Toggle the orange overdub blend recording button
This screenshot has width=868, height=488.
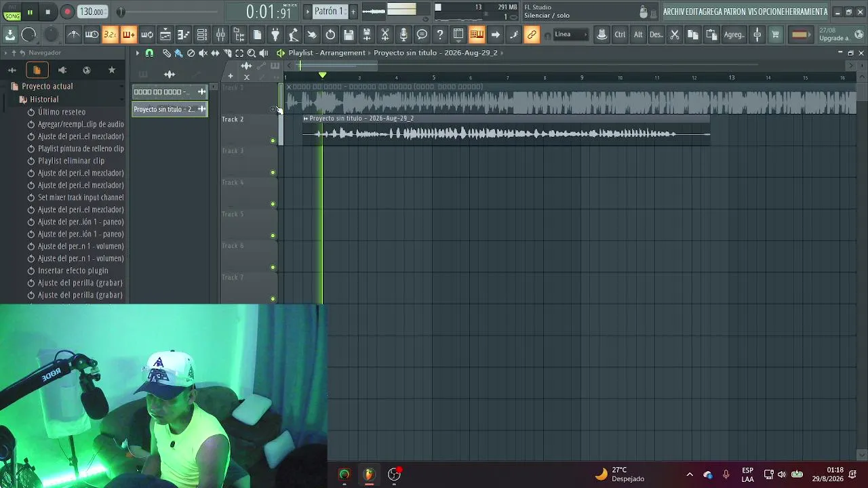[128, 35]
